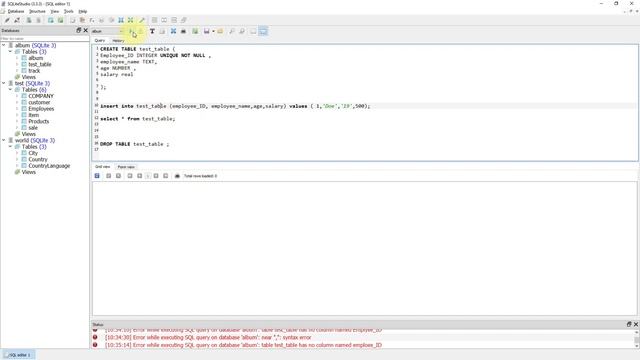Click the syntax error status message
Image resolution: width=640 pixels, height=360 pixels.
208,338
